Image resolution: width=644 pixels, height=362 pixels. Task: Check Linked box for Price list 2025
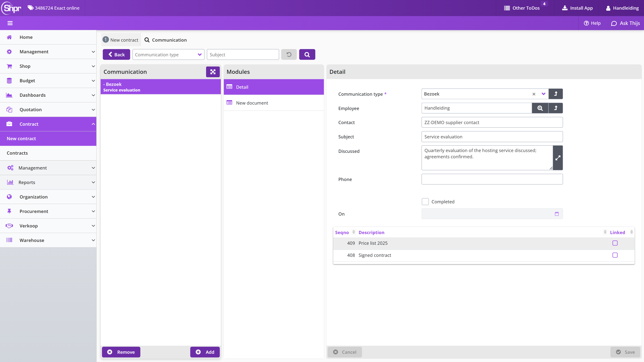point(615,243)
